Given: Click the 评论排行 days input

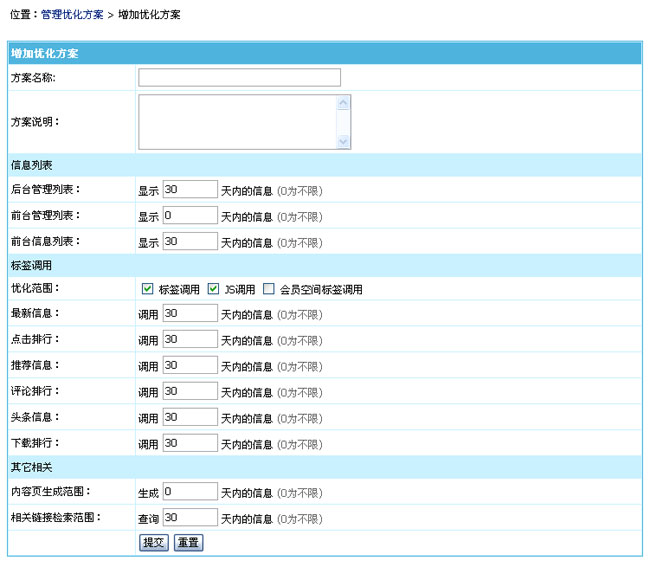Looking at the screenshot, I should 189,391.
